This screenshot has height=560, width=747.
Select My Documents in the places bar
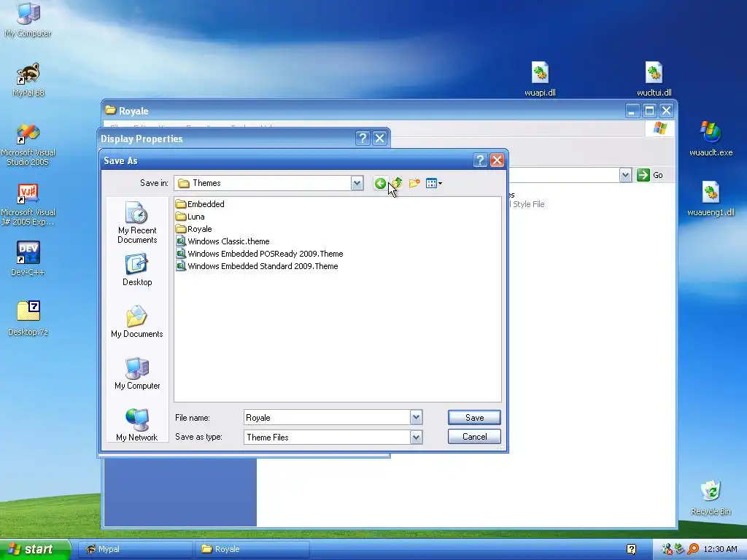[137, 322]
